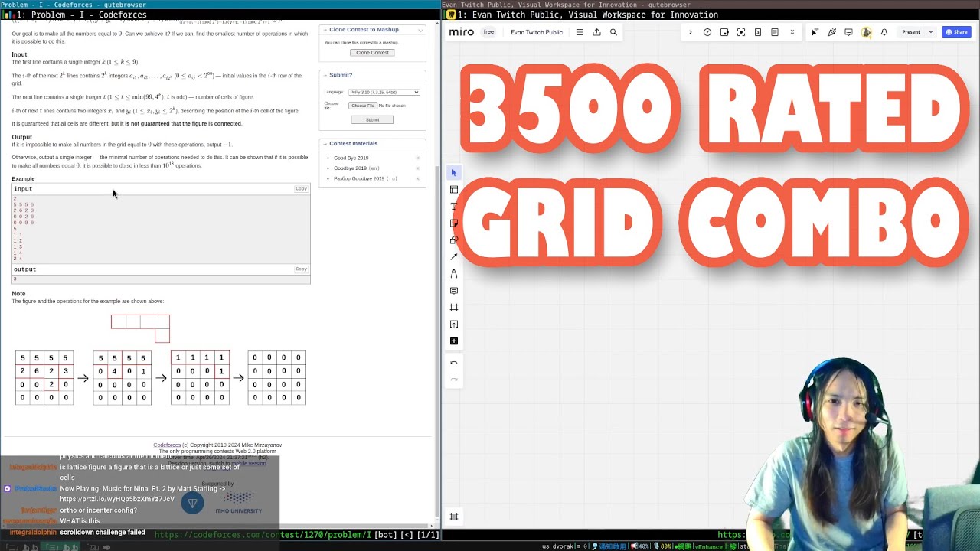Screen dimensions: 980x551
Task: Select the Shapes tool in Miro
Action: point(454,240)
